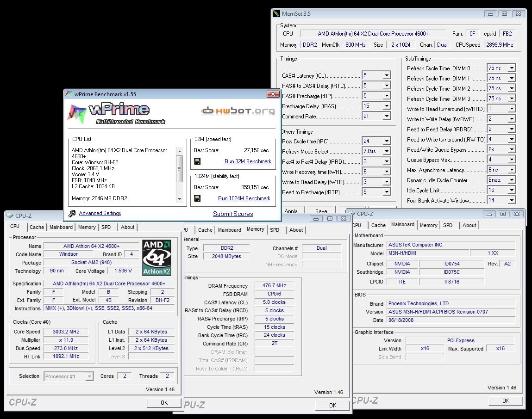This screenshot has height=419, width=532.
Task: Click the MemSet 3.5 title bar icon
Action: (276, 13)
